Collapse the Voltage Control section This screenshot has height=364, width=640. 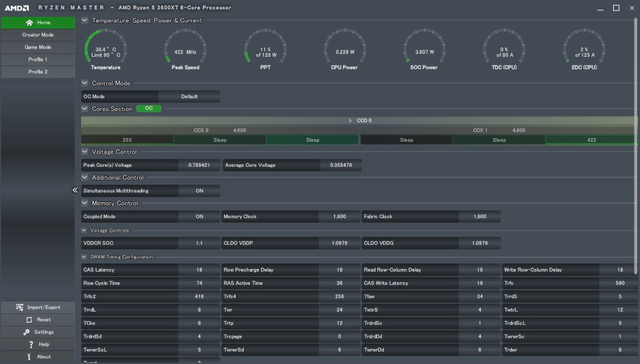pyautogui.click(x=85, y=152)
